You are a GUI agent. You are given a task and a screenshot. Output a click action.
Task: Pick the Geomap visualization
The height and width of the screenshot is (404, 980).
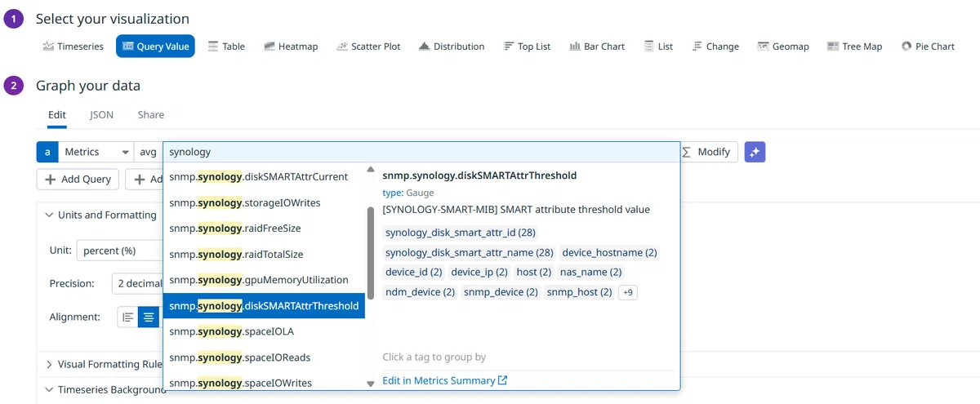pos(783,47)
